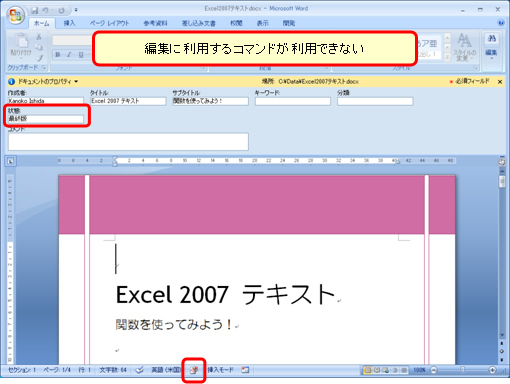Open the Quick Access Toolbar customize arrow

[76, 10]
